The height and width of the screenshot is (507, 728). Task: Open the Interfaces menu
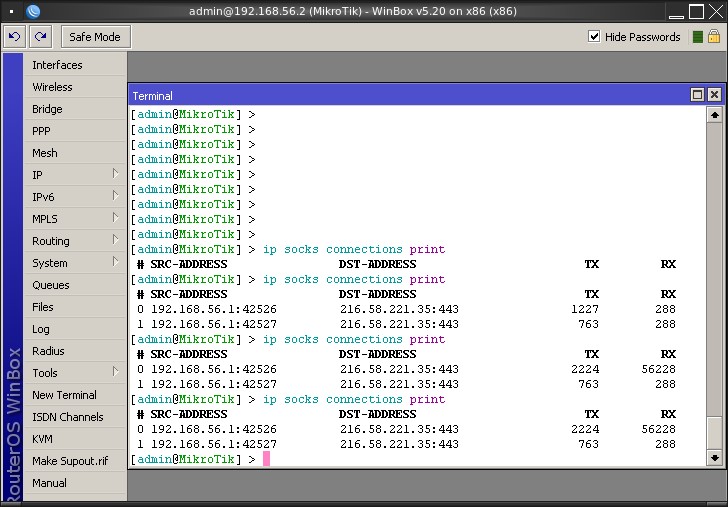point(75,65)
